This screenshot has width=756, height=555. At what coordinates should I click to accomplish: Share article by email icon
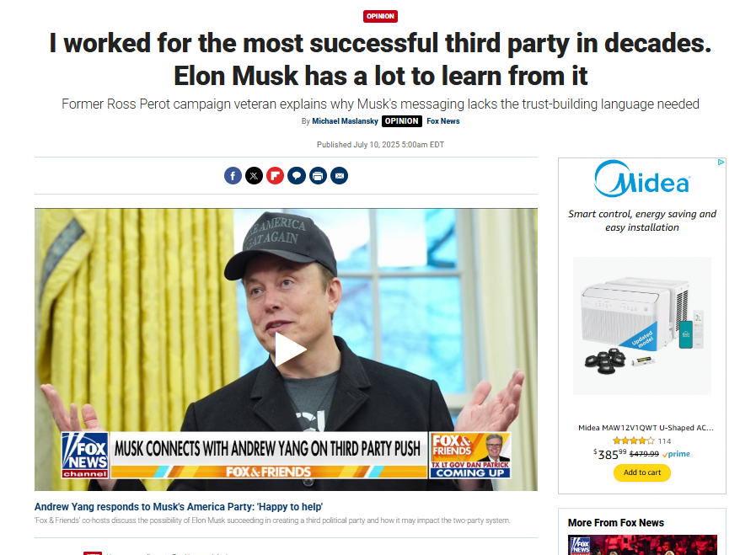point(339,176)
